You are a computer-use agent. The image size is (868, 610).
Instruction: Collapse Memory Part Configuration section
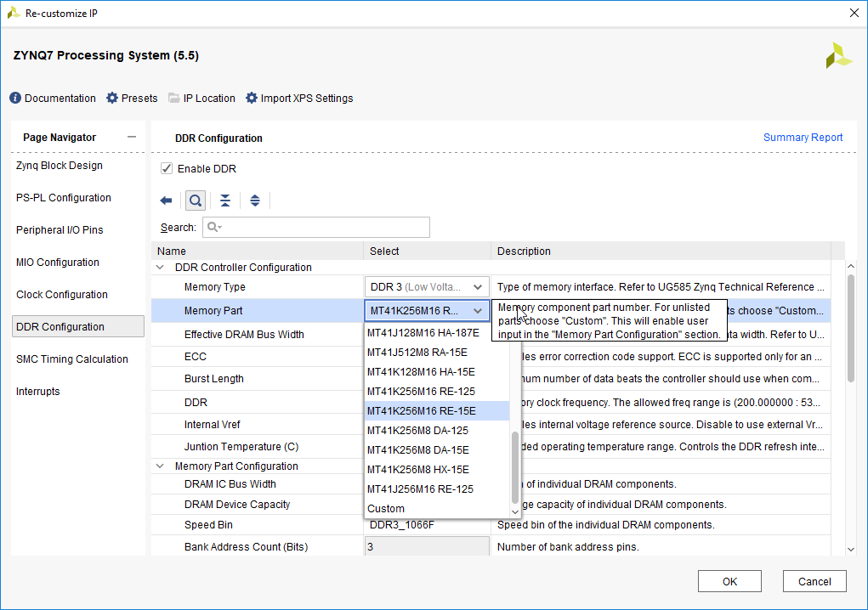[161, 466]
